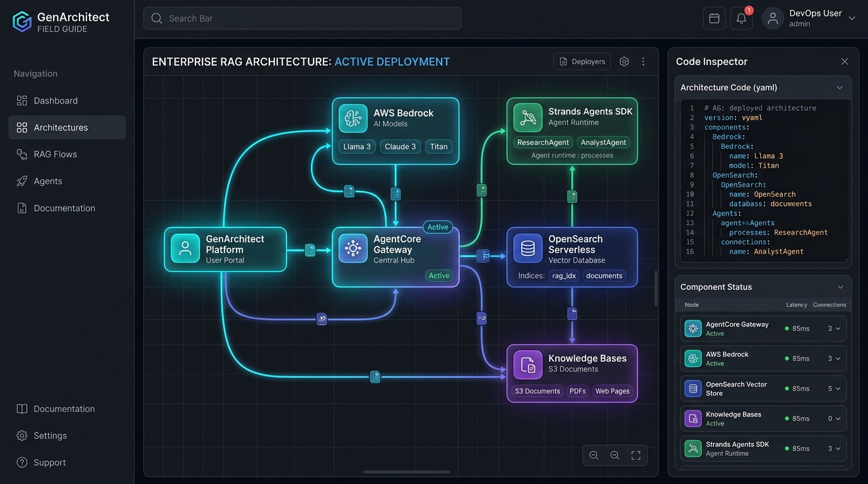The height and width of the screenshot is (484, 868).
Task: Click connector icon on Platform-to-Knowledge Bases line
Action: click(375, 377)
